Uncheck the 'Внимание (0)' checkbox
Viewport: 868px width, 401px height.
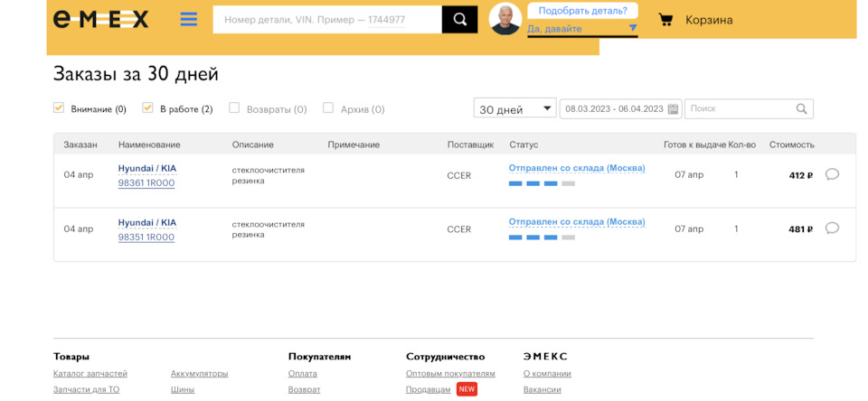coord(59,107)
